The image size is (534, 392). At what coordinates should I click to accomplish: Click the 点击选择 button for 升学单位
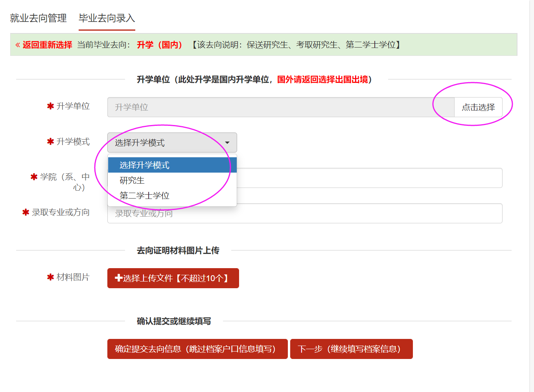pos(478,107)
